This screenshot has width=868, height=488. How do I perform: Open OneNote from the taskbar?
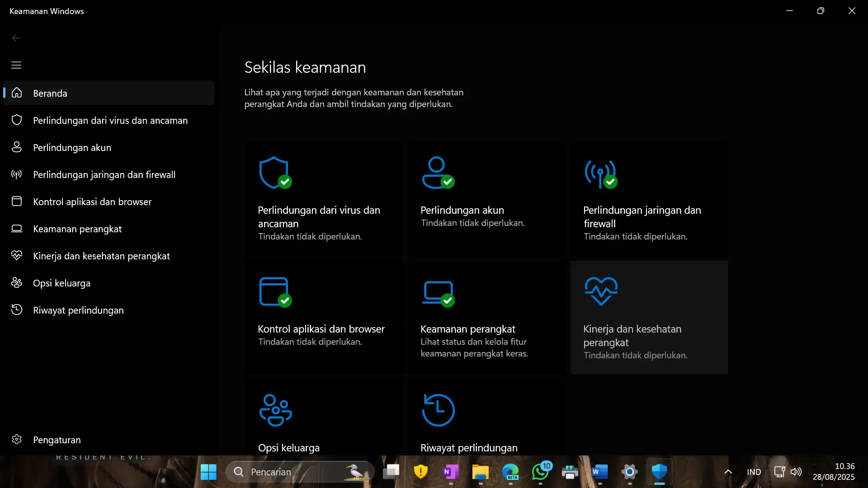(x=451, y=472)
